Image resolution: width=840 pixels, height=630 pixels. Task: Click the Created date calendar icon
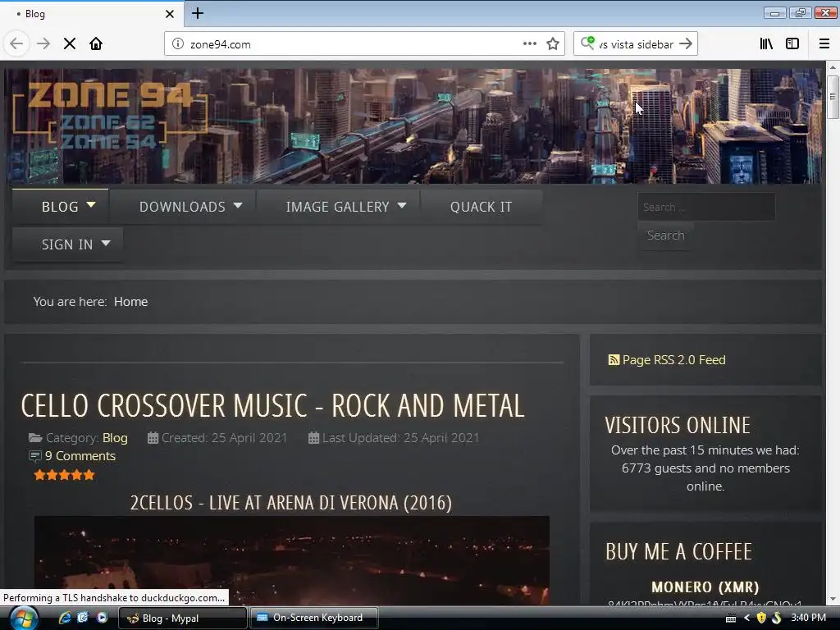pyautogui.click(x=153, y=438)
